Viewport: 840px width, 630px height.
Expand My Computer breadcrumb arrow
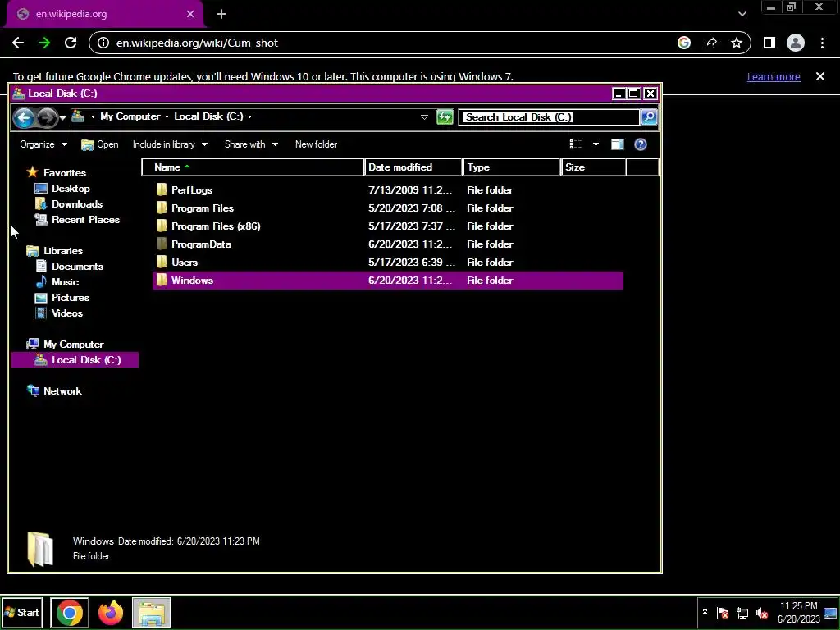tap(167, 116)
